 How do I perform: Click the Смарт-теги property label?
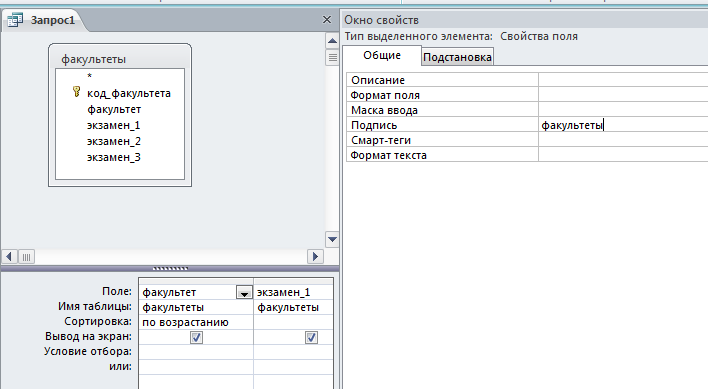pos(381,140)
